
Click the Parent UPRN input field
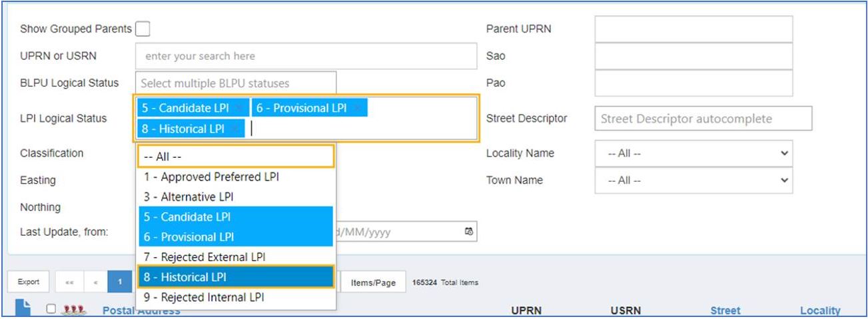click(693, 29)
